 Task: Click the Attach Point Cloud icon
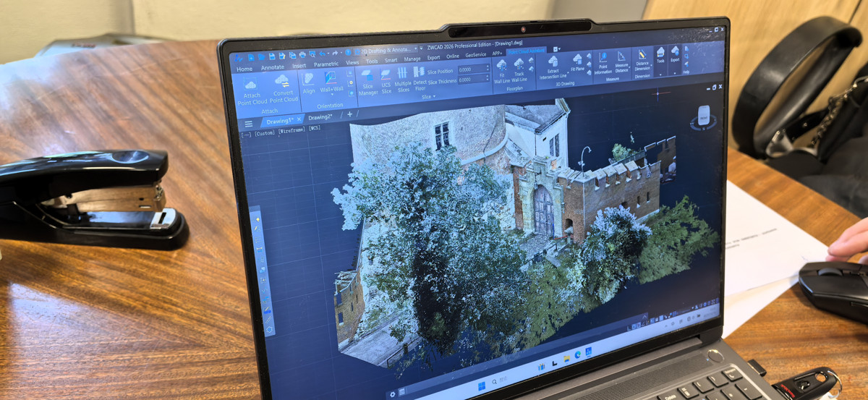pos(252,87)
